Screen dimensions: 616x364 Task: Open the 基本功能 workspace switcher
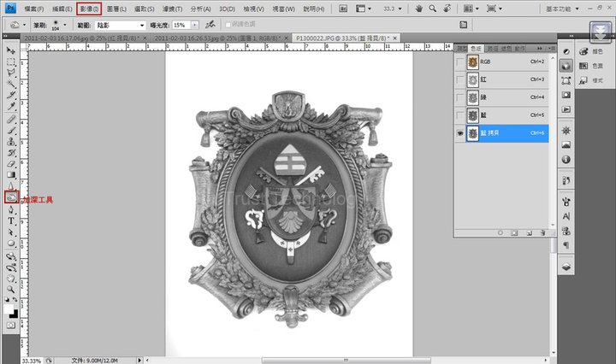pyautogui.click(x=562, y=9)
